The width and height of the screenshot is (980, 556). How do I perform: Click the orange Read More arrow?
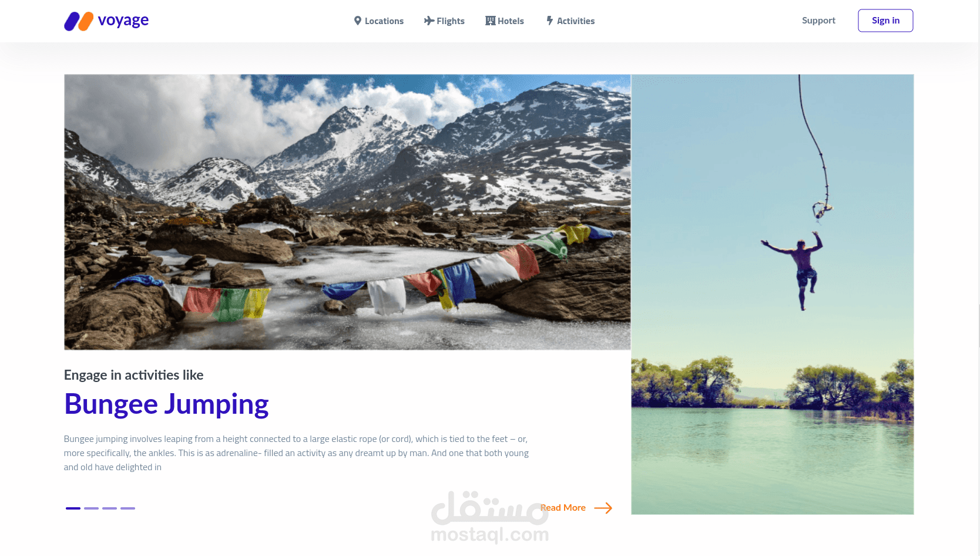(x=603, y=508)
